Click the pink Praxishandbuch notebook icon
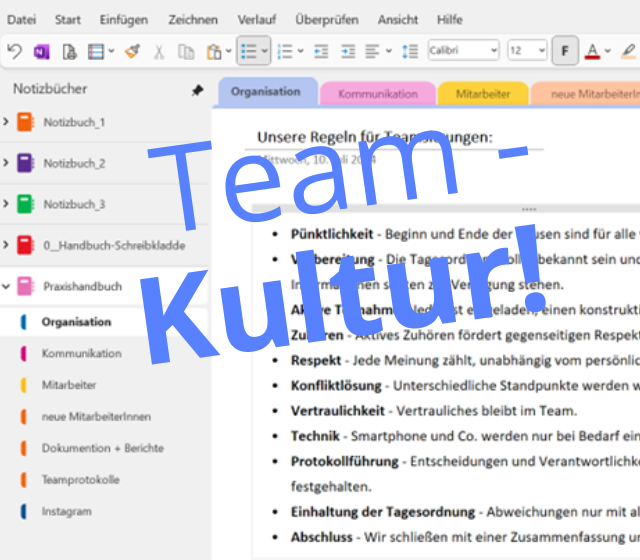Screen dimensions: 640x560 pyautogui.click(x=25, y=286)
